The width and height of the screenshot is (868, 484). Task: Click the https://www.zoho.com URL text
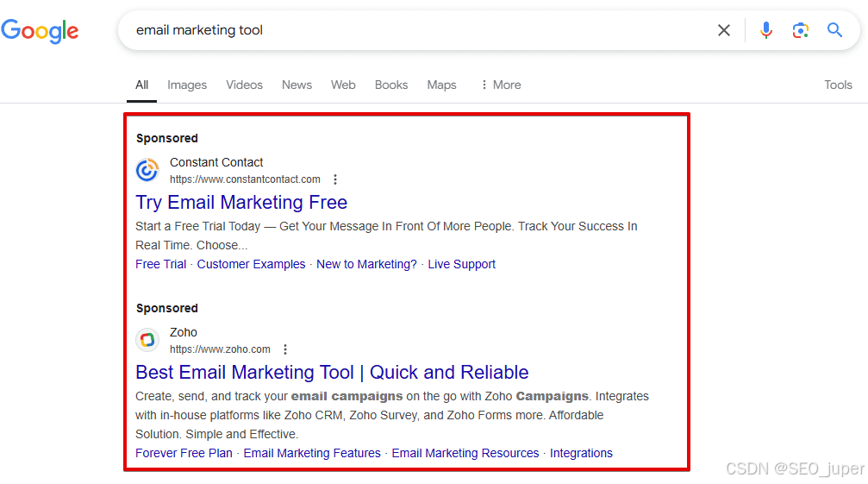pyautogui.click(x=221, y=349)
